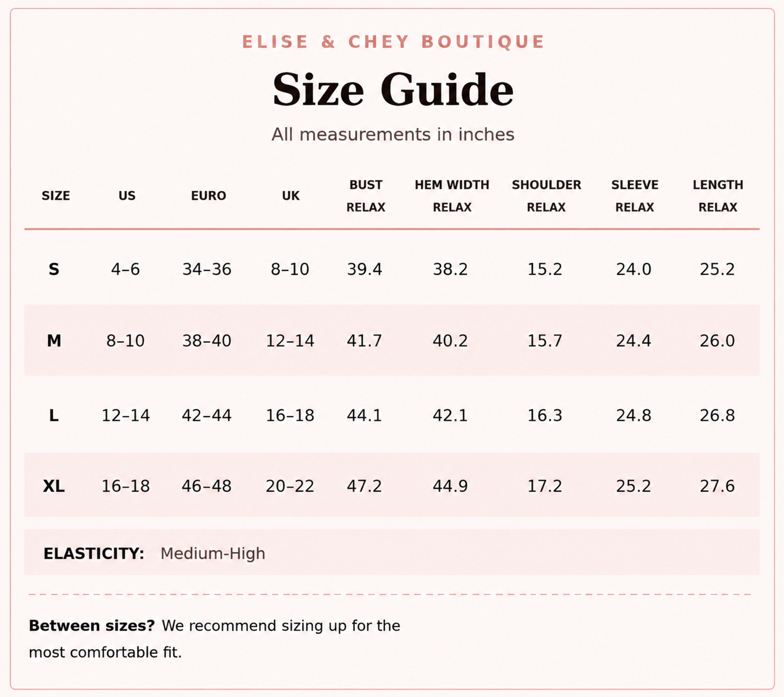This screenshot has height=697, width=784.
Task: Click the size L row label
Action: point(54,415)
